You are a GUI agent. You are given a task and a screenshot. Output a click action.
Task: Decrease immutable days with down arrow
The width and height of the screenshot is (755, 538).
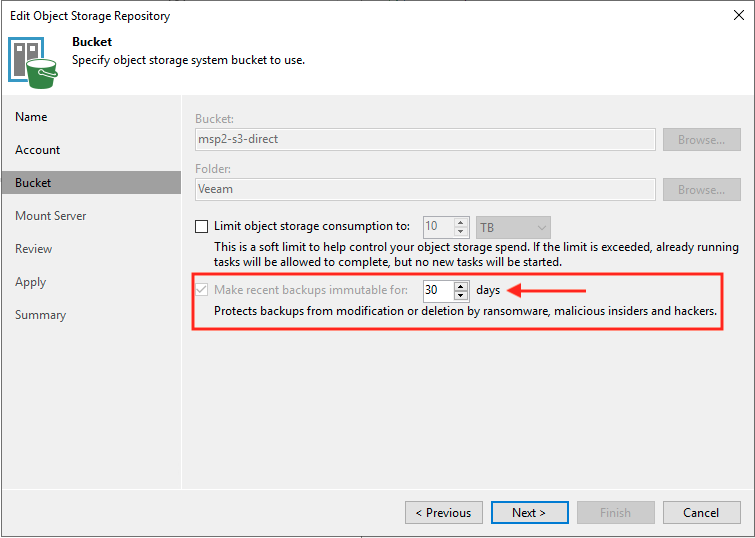pos(461,295)
